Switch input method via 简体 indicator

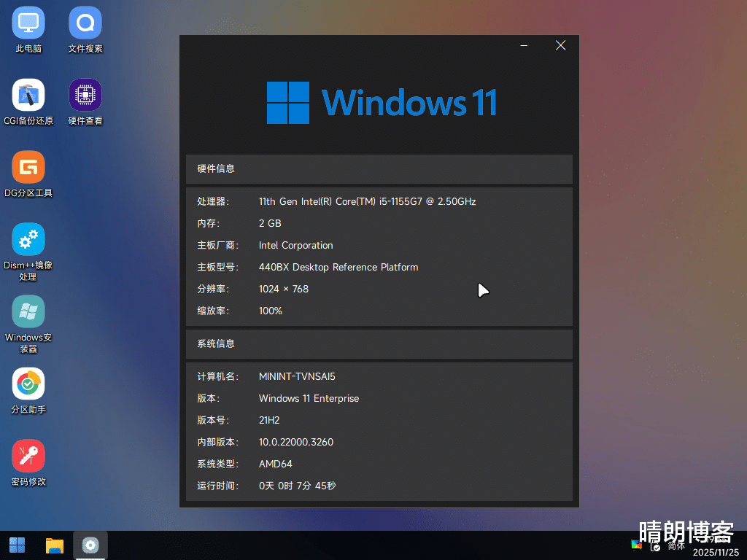tap(676, 546)
